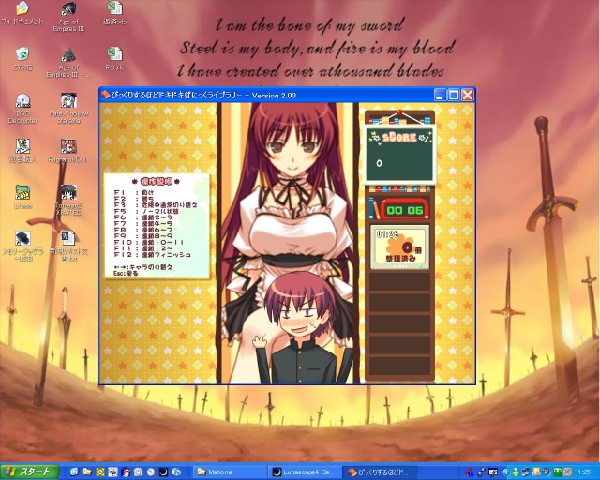Open the Lhaca archive tool shortcut

coord(23,197)
